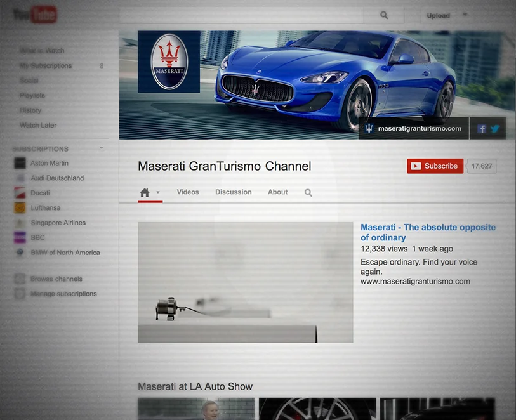Click the 17,627 subscriber count
This screenshot has height=420, width=516.
click(482, 166)
